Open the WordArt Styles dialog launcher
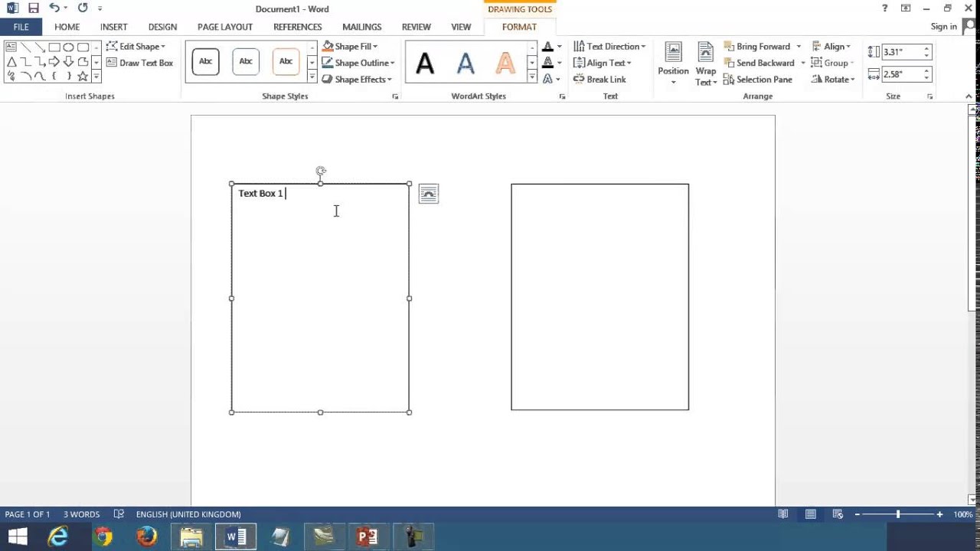Image resolution: width=980 pixels, height=551 pixels. click(x=562, y=96)
